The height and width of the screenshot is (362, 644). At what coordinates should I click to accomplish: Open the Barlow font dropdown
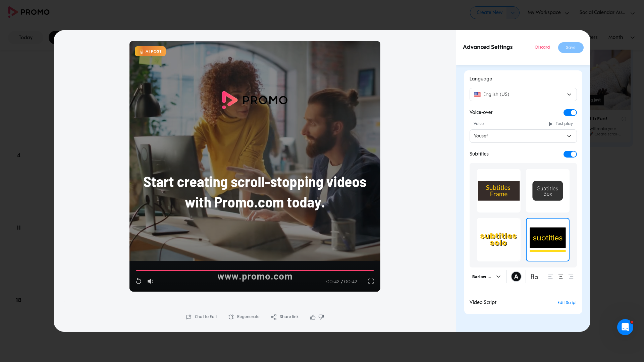[486, 277]
